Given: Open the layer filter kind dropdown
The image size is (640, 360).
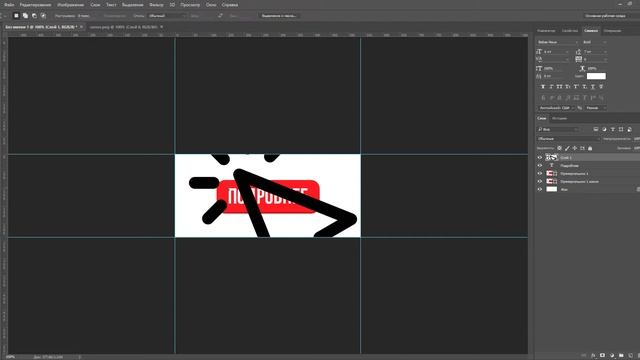Looking at the screenshot, I should (558, 129).
